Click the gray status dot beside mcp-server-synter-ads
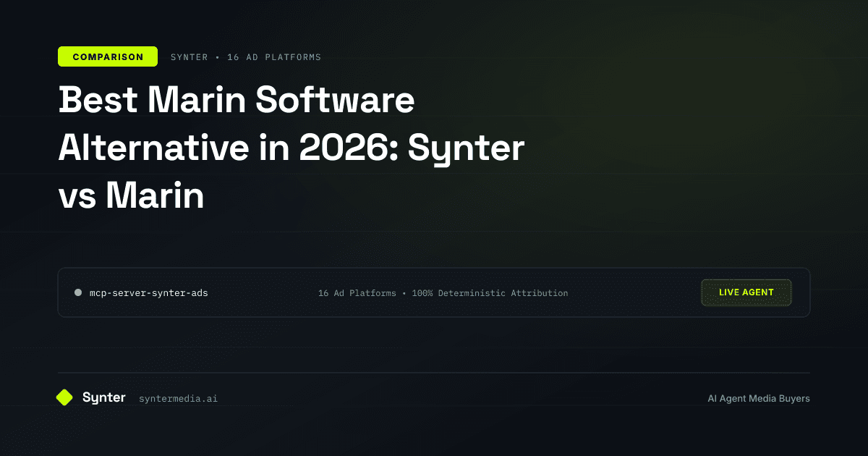Screen dimensions: 868x456 (x=78, y=292)
